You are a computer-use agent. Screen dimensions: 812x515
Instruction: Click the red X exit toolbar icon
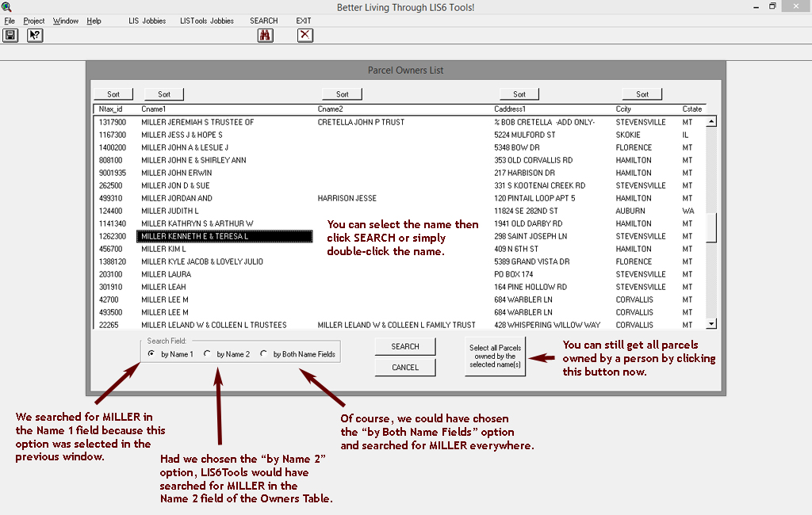pos(305,35)
